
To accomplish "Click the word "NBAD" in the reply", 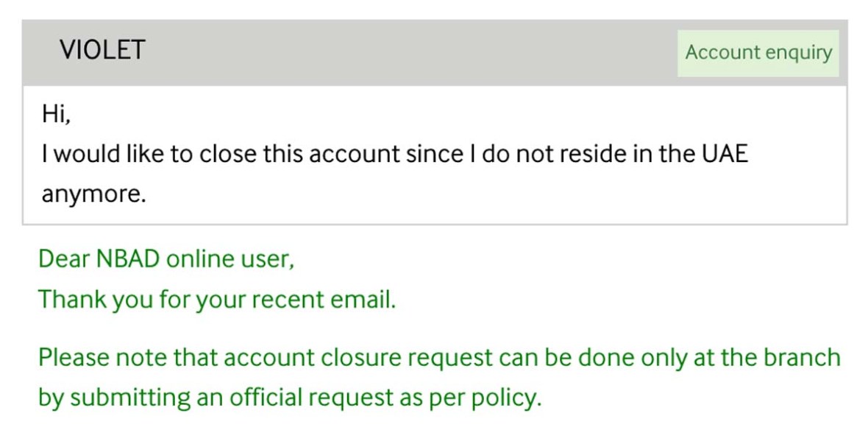I will point(126,259).
